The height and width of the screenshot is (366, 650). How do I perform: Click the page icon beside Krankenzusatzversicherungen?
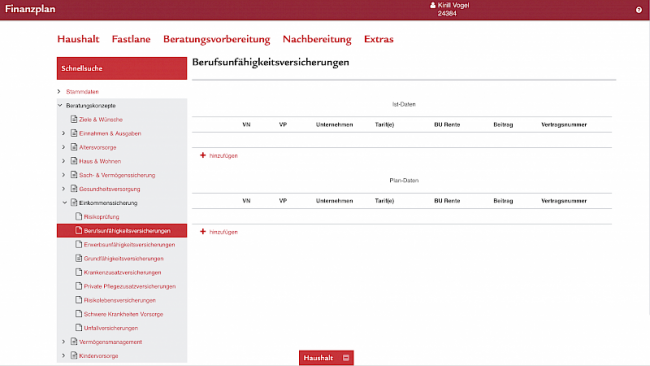click(x=79, y=272)
